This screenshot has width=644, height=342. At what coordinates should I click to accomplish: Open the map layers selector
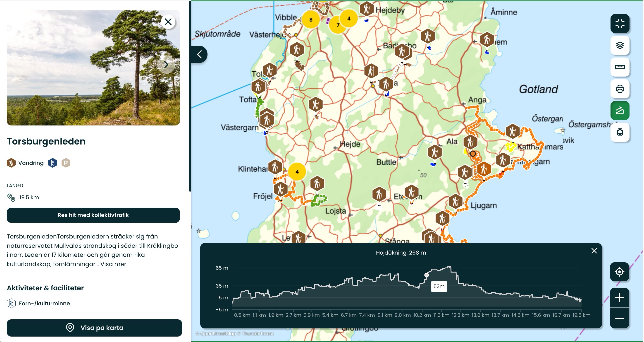coord(620,45)
